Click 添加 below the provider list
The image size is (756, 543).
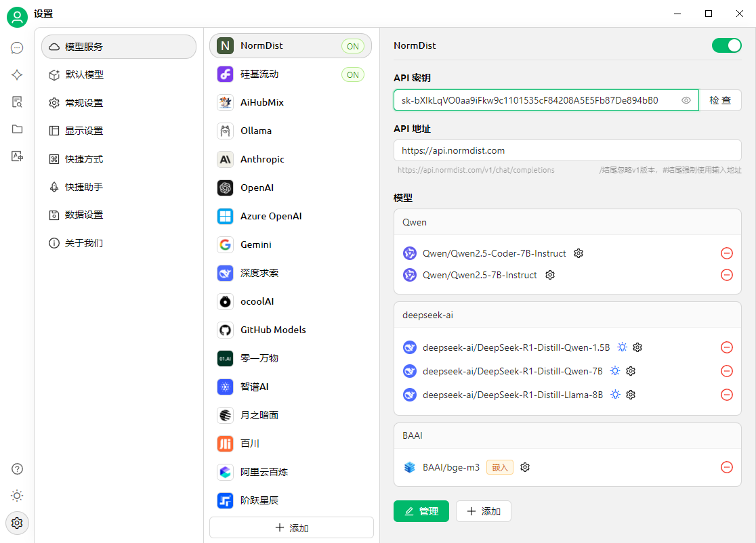pyautogui.click(x=292, y=527)
